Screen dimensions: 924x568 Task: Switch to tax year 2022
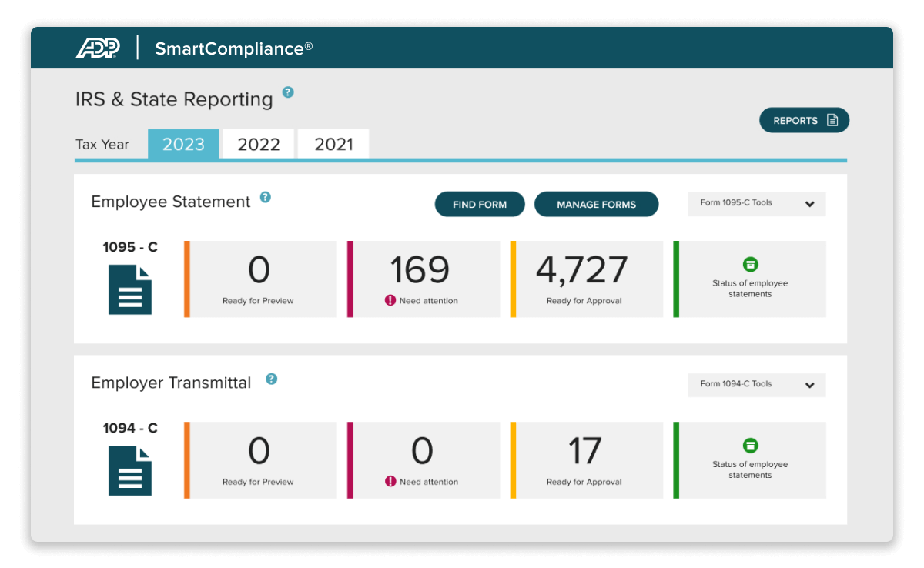258,143
